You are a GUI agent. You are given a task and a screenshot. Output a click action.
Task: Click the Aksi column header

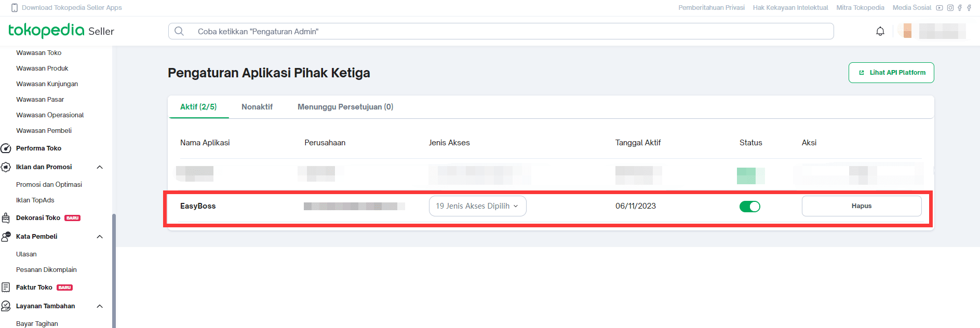click(809, 143)
